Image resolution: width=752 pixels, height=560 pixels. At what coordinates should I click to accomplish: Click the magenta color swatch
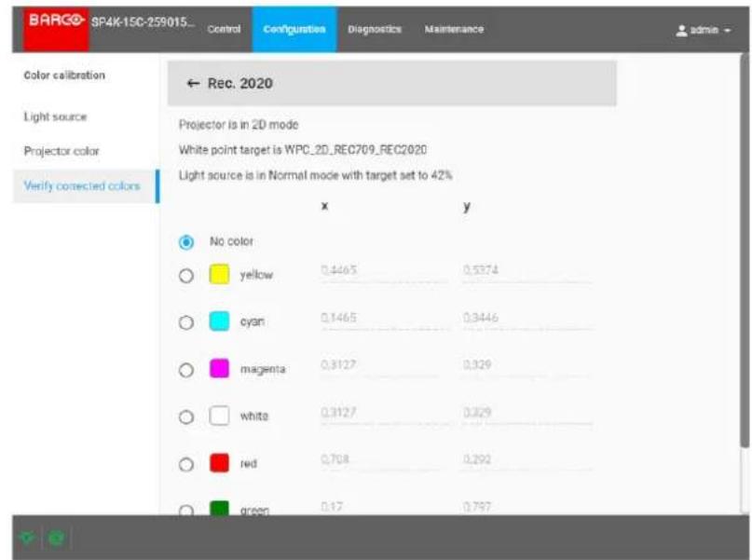coord(219,369)
